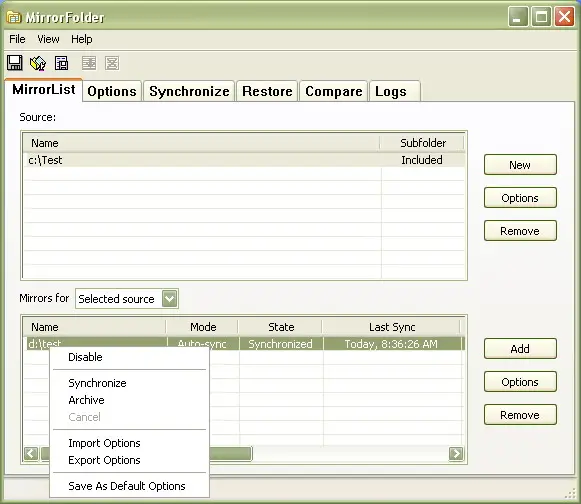Switch to the MirrorList tab
The height and width of the screenshot is (504, 581).
coord(44,89)
